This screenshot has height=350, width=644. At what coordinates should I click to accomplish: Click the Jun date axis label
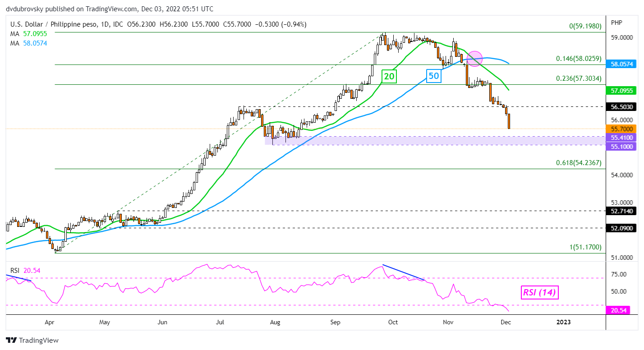(x=163, y=322)
